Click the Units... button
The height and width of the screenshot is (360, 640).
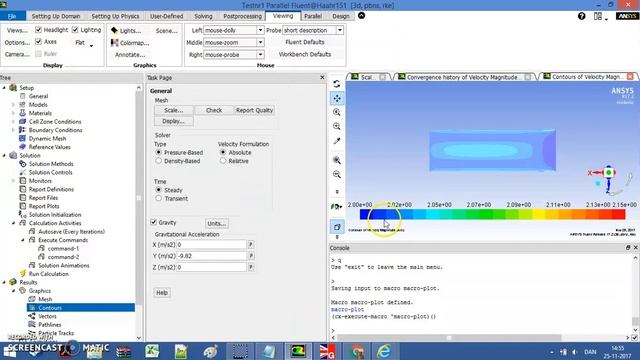pyautogui.click(x=217, y=223)
